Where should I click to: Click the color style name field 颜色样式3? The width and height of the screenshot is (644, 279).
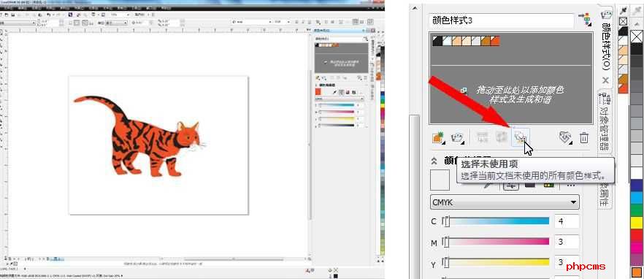pos(502,20)
